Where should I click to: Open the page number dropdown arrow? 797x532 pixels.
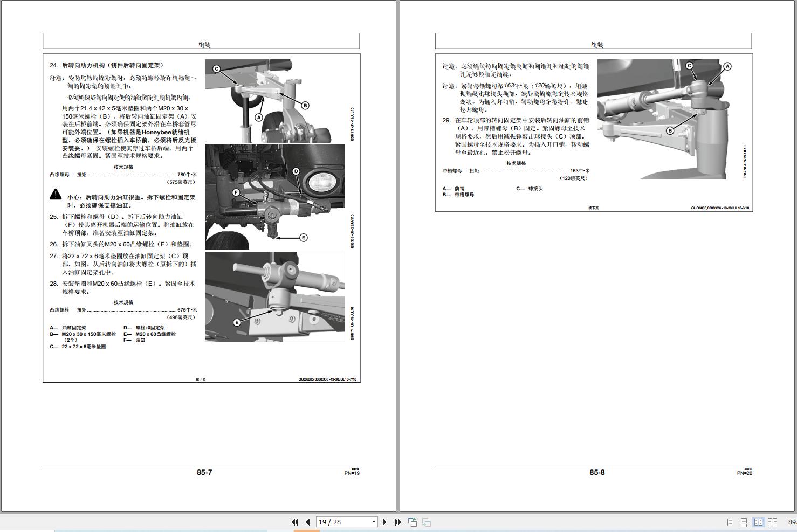pyautogui.click(x=374, y=522)
